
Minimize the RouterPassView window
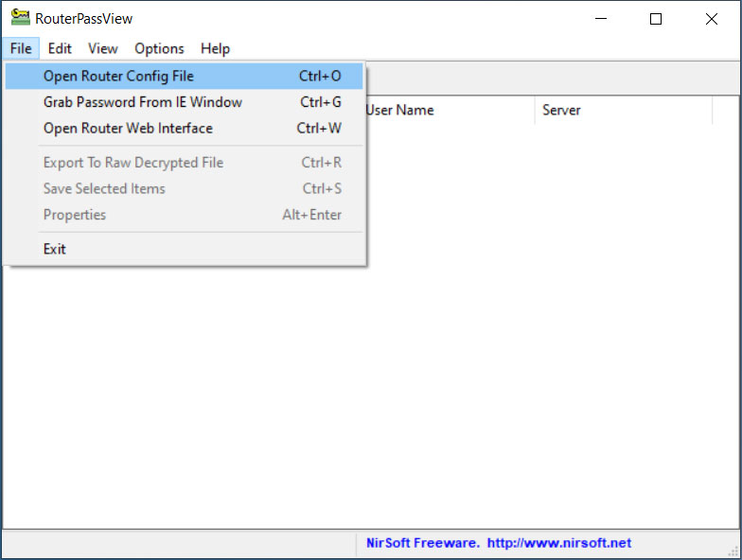601,19
